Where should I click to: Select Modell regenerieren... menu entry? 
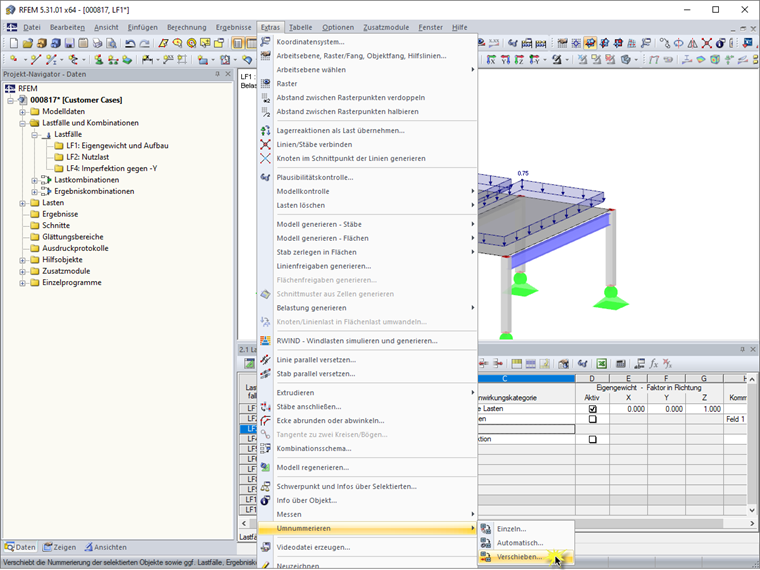coord(367,467)
